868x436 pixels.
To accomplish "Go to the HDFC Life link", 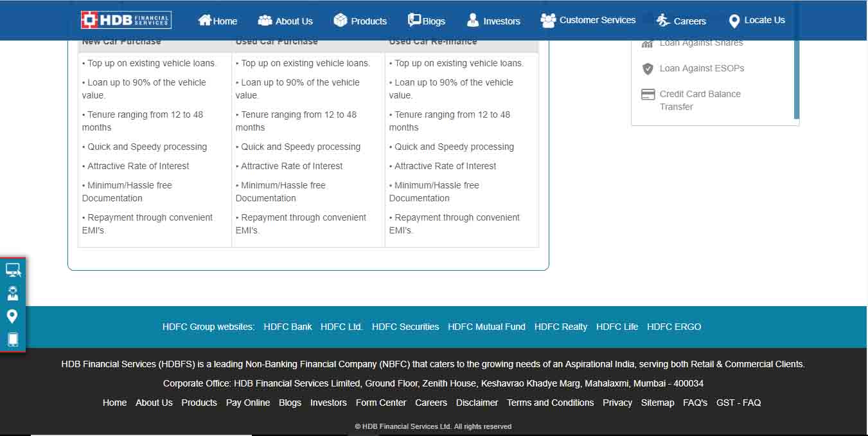I will click(x=617, y=327).
